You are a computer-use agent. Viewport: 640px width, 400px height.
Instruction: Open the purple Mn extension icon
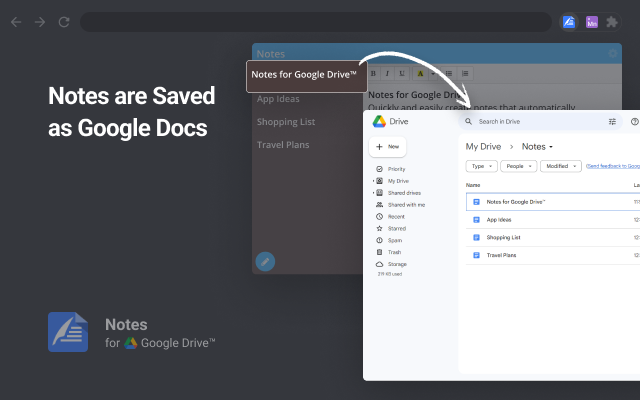[591, 22]
